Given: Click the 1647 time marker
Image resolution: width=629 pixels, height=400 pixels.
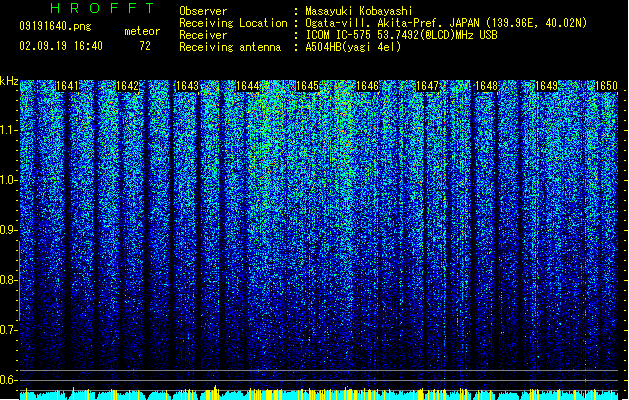Looking at the screenshot, I should pyautogui.click(x=428, y=86).
